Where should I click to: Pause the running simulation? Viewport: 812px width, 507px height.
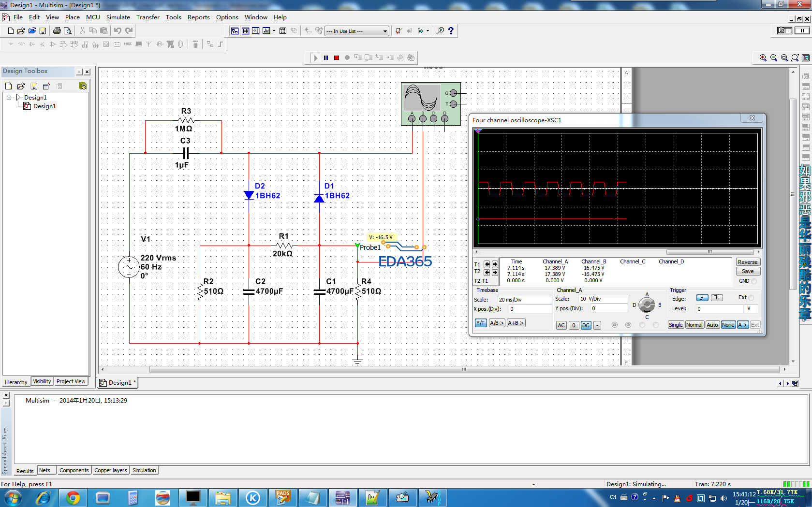tap(326, 58)
